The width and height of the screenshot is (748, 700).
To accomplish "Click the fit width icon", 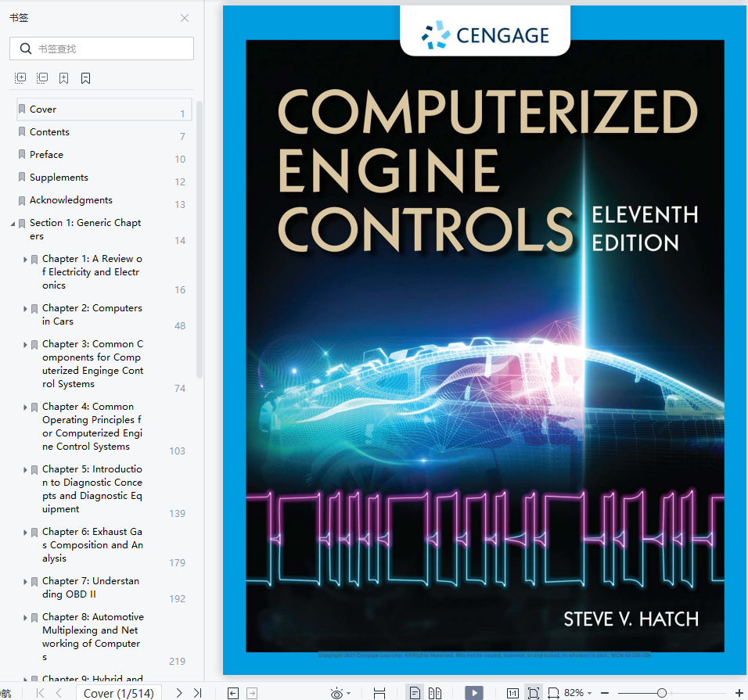I will [553, 693].
